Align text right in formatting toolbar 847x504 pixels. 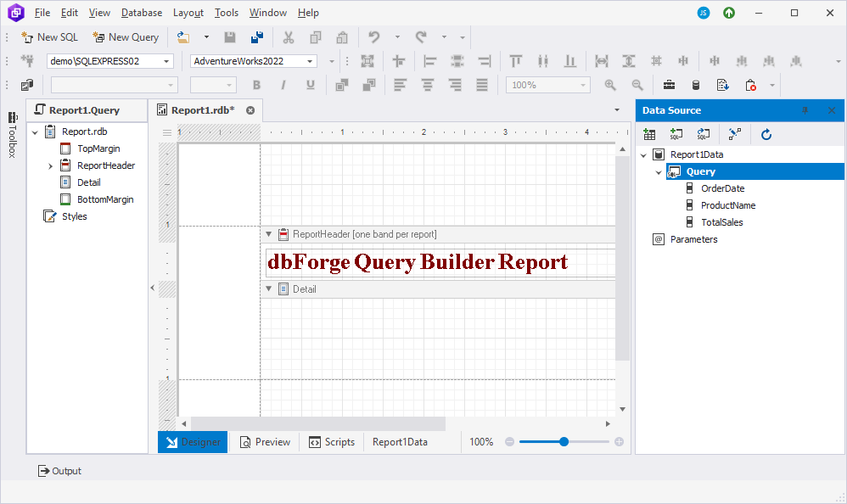[455, 85]
